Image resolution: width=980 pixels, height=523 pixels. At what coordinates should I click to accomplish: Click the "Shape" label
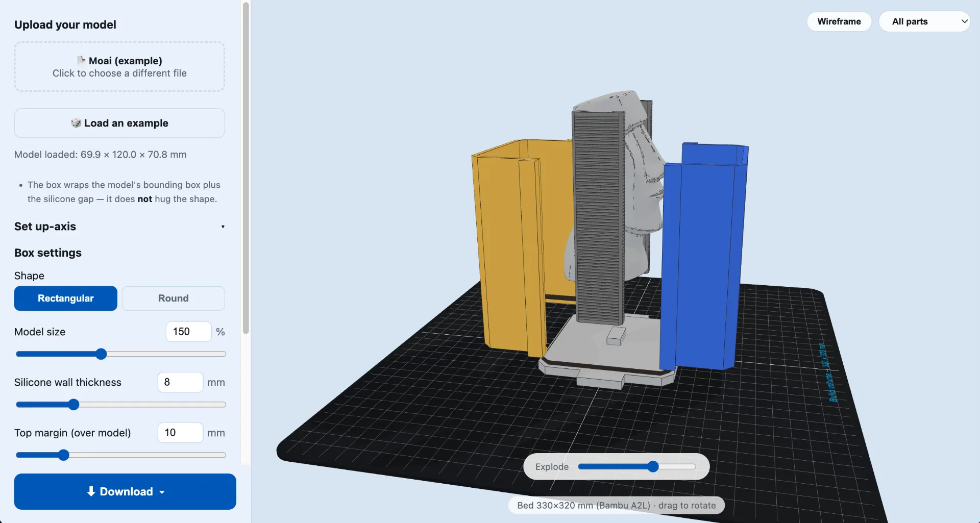tap(29, 276)
